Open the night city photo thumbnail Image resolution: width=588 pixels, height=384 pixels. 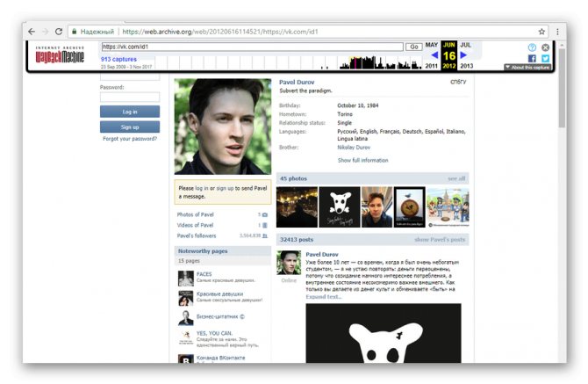(x=297, y=206)
